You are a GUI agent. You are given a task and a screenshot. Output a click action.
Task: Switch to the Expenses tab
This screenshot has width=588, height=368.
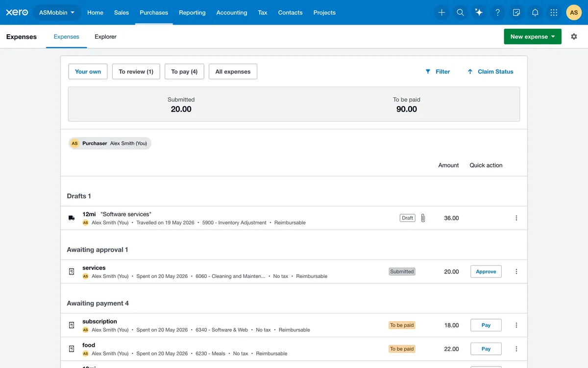67,37
